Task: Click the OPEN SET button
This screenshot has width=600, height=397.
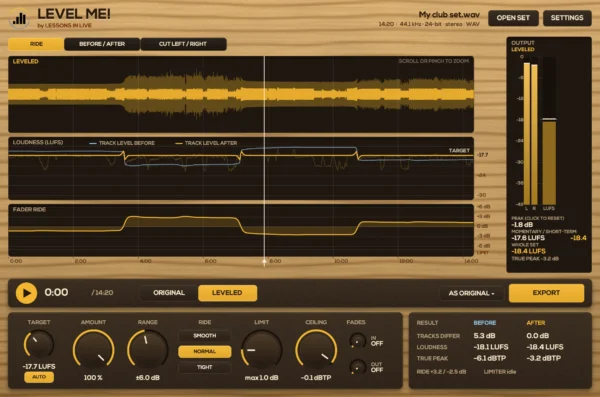Action: pos(513,18)
